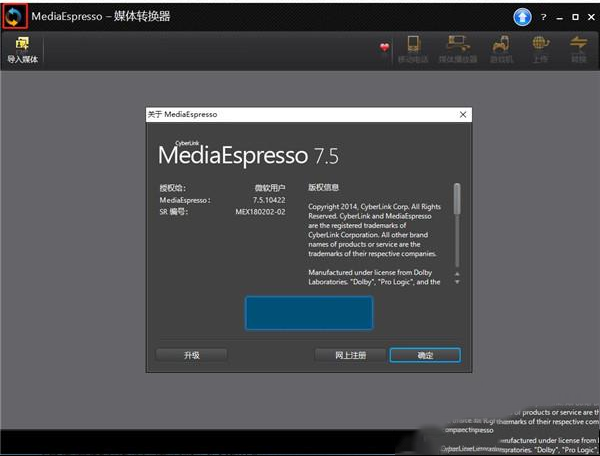Confirm with the OK (确定) button

425,355
